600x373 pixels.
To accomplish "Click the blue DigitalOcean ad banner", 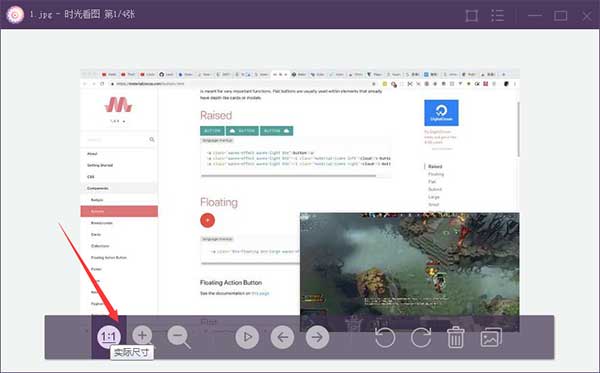I will [441, 112].
